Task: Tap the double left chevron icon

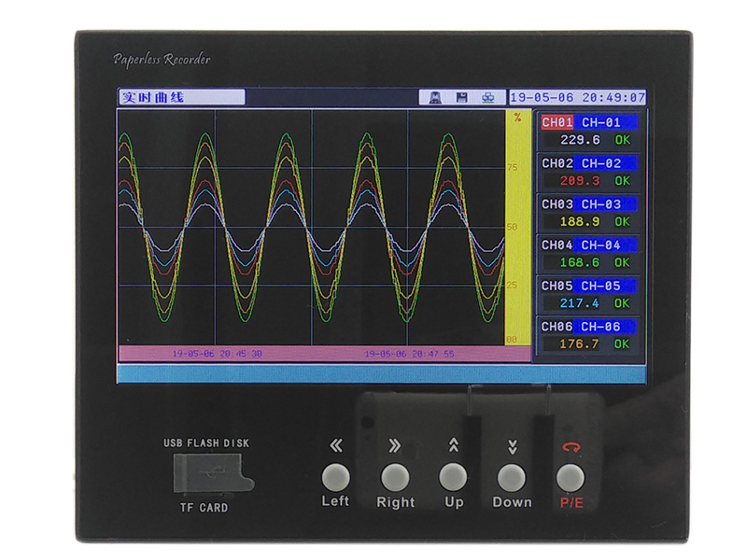Action: click(336, 446)
